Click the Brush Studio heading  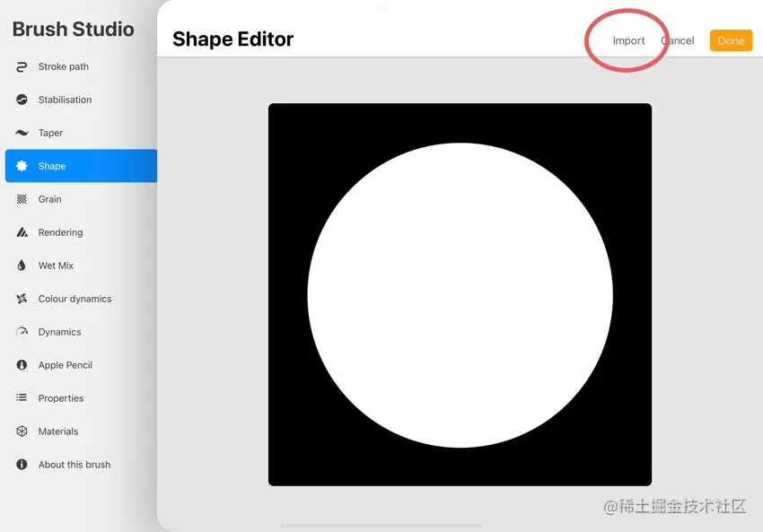[x=72, y=29]
